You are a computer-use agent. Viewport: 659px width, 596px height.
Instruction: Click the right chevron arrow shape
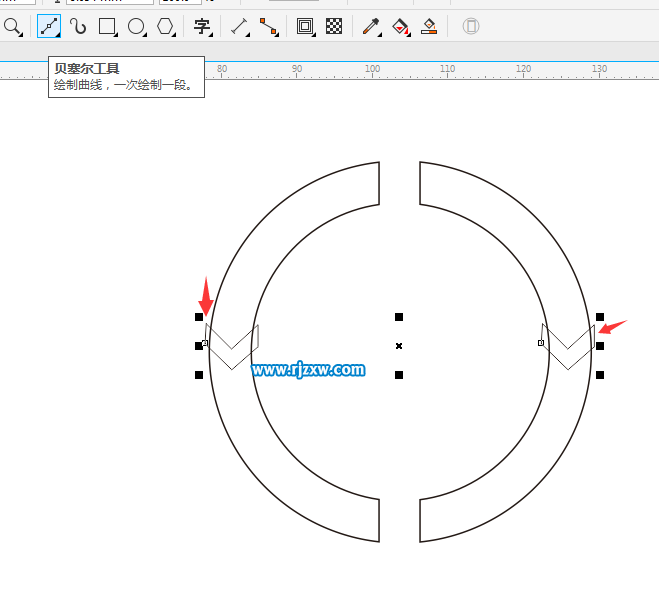(568, 347)
